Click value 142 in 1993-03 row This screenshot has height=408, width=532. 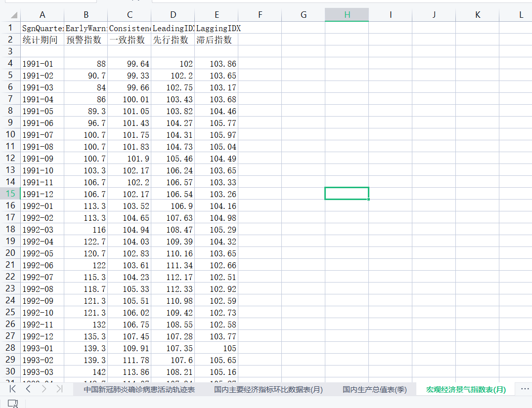tap(86, 372)
